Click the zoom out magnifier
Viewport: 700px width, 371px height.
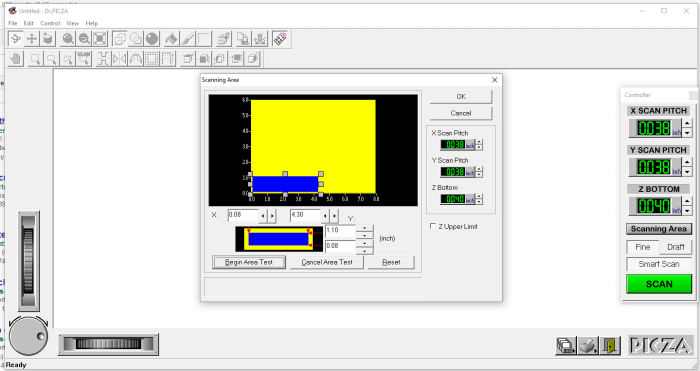[x=84, y=39]
